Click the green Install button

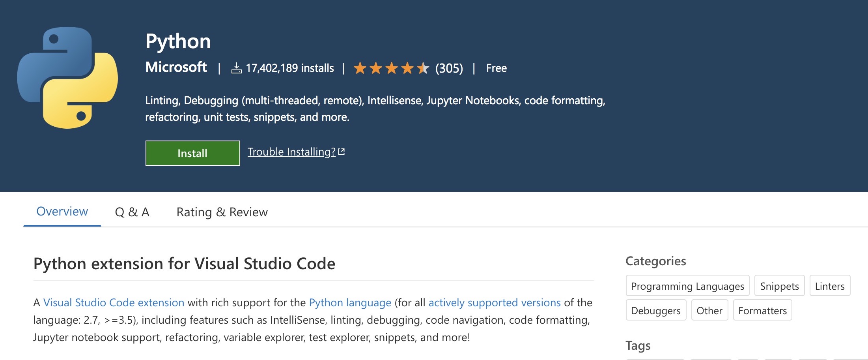point(192,153)
